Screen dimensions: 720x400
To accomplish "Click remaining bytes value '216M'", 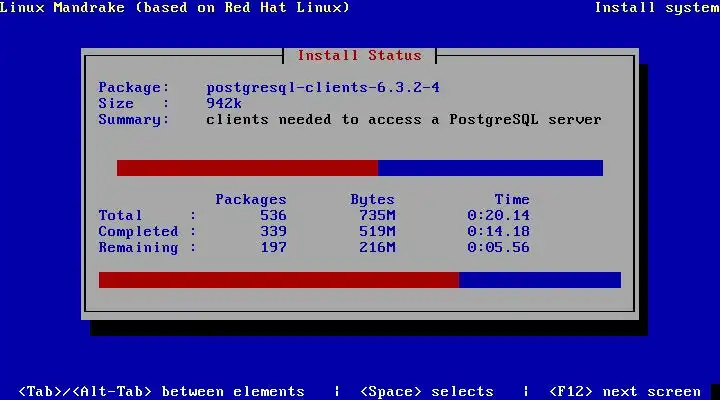I will (x=377, y=248).
